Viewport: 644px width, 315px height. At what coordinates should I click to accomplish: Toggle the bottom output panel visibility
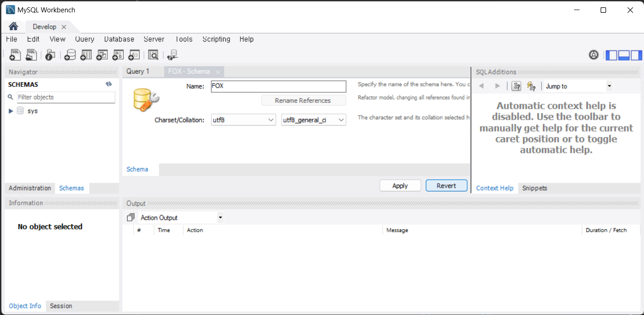click(624, 55)
